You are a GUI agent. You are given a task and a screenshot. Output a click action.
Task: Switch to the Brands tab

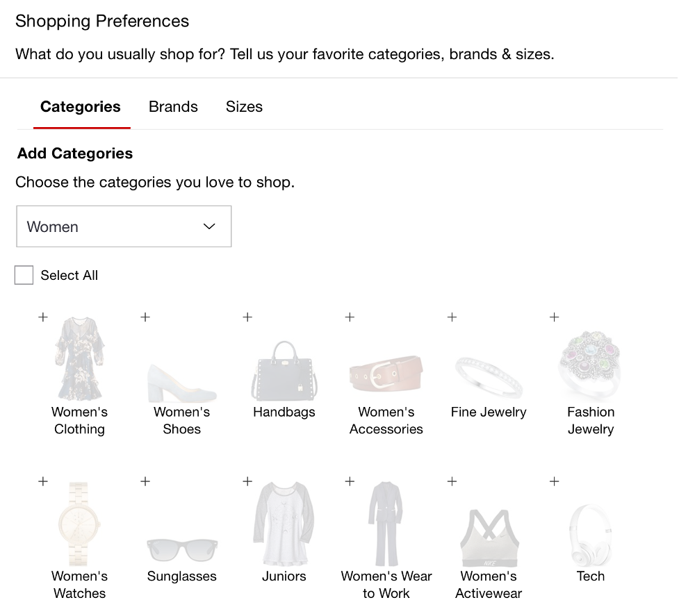(x=173, y=107)
